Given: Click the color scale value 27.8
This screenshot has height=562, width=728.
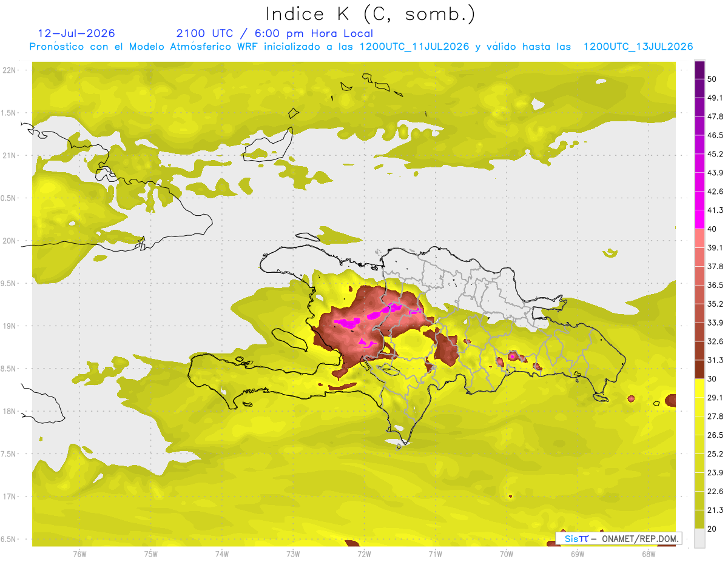Looking at the screenshot, I should click(x=715, y=416).
